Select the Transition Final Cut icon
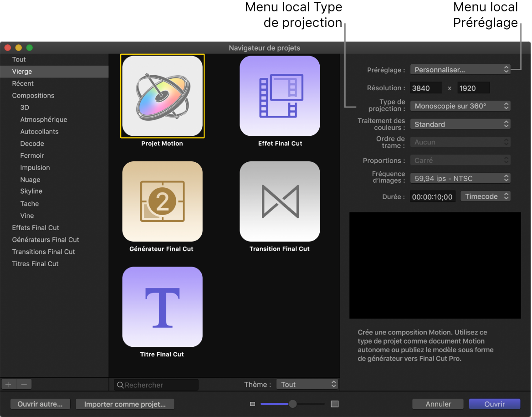Screen dimensions: 532x417 pyautogui.click(x=280, y=201)
